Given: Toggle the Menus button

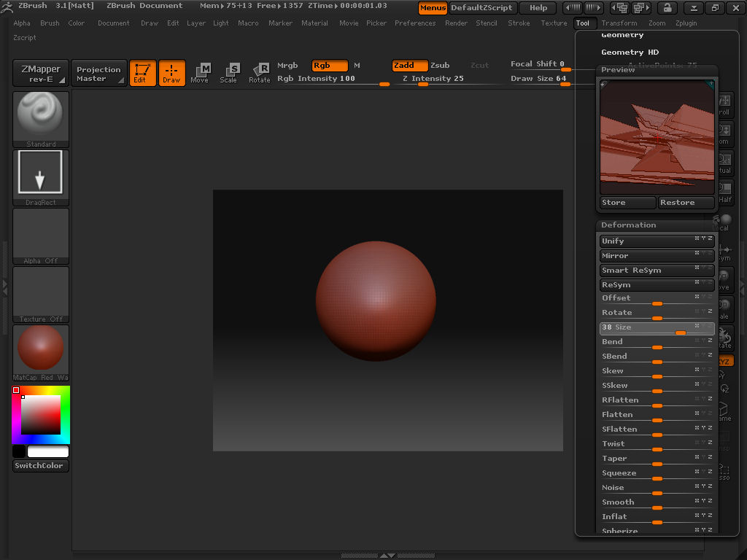Looking at the screenshot, I should point(433,7).
